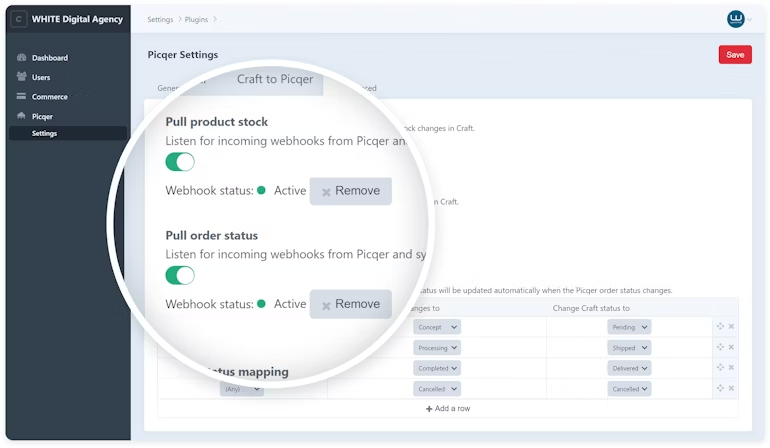The height and width of the screenshot is (448, 770).
Task: Click the Users icon in sidebar
Action: 22,77
